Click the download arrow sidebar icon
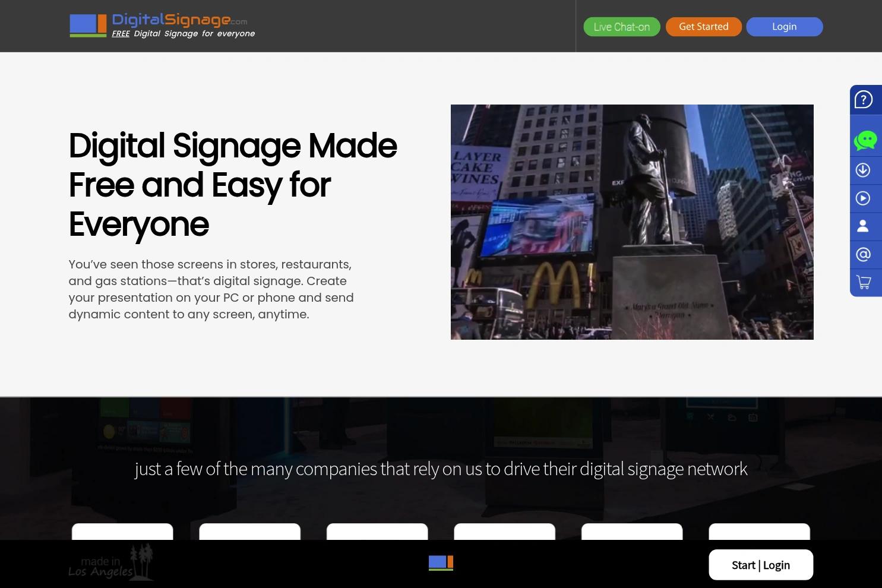 (863, 170)
